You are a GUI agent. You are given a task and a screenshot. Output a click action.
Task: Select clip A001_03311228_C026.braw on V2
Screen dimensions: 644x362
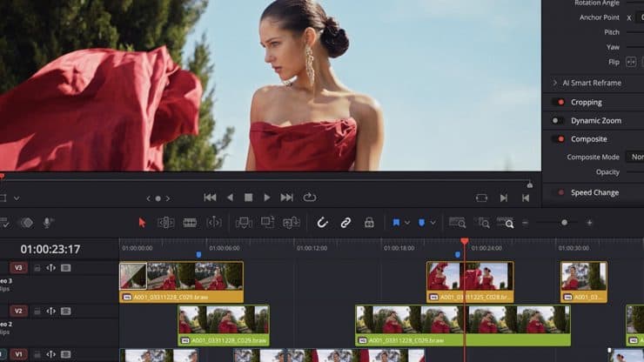tap(463, 325)
